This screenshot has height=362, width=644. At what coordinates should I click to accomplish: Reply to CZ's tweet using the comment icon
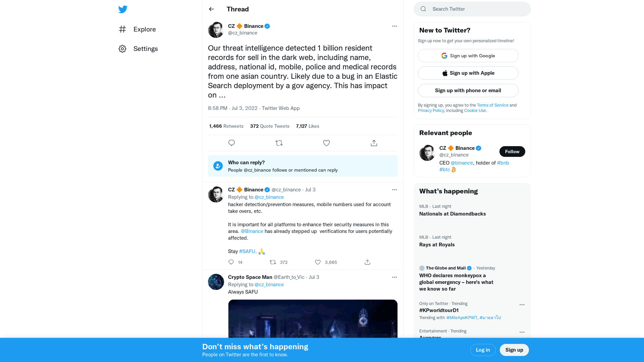(x=231, y=143)
